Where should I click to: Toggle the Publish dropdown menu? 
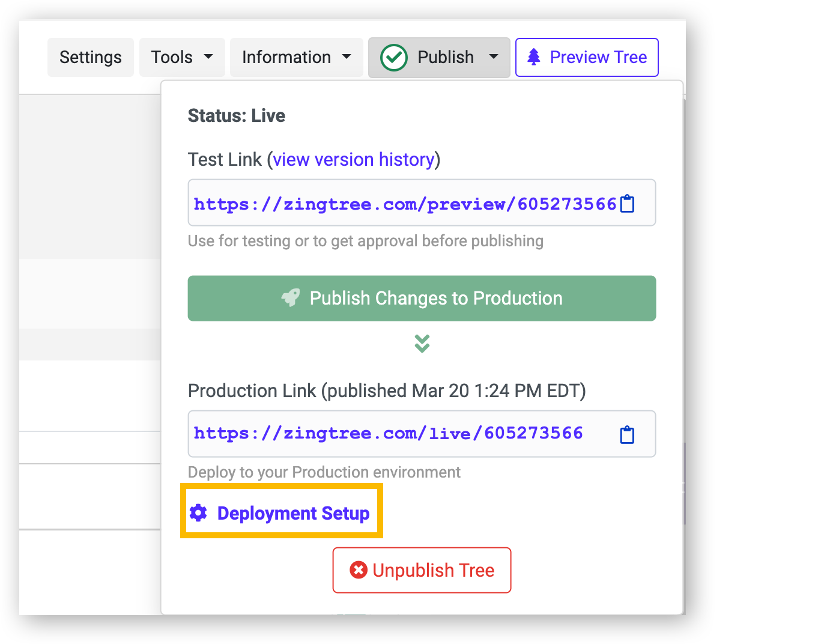click(x=439, y=57)
